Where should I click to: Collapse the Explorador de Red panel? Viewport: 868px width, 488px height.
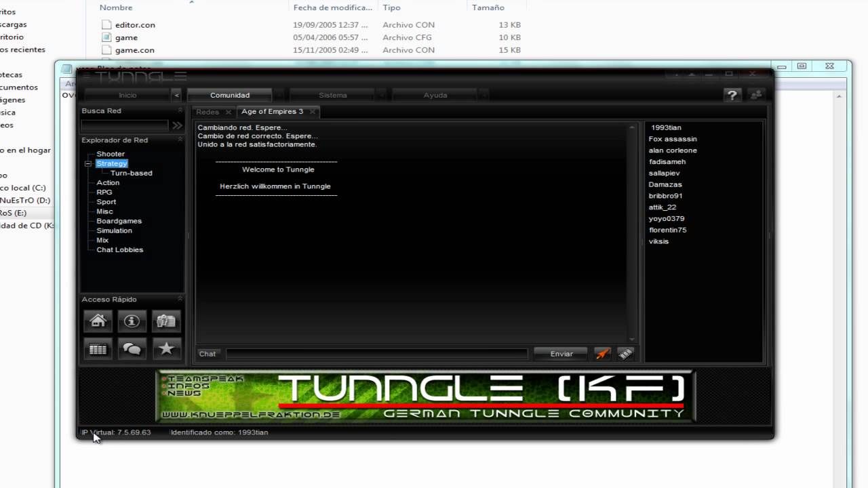click(x=180, y=140)
